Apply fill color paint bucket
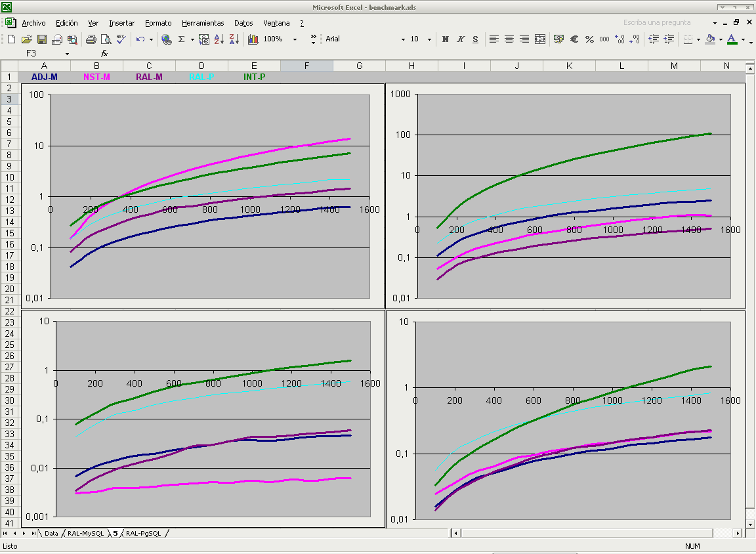Viewport: 756px width, 554px height. click(710, 39)
